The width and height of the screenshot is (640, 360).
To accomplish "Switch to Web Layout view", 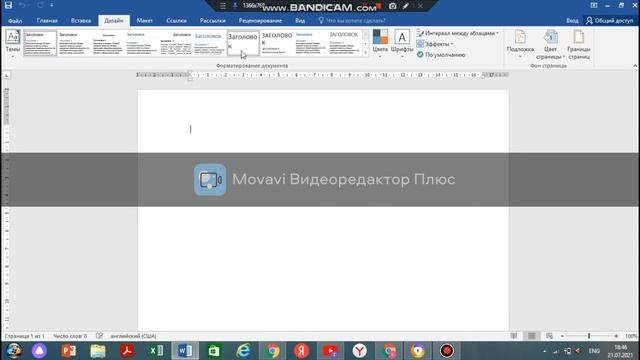I will click(x=549, y=336).
